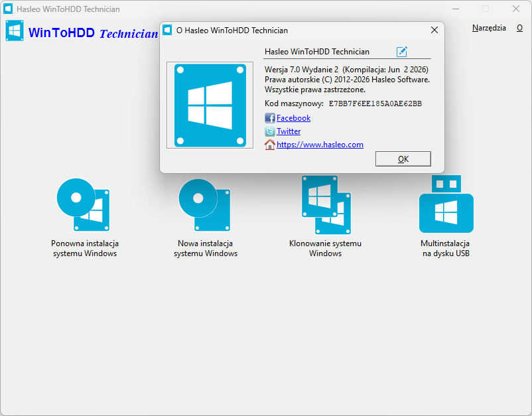Click the Nowa instalacja systemu Windows label
This screenshot has height=416, width=532.
pos(205,248)
